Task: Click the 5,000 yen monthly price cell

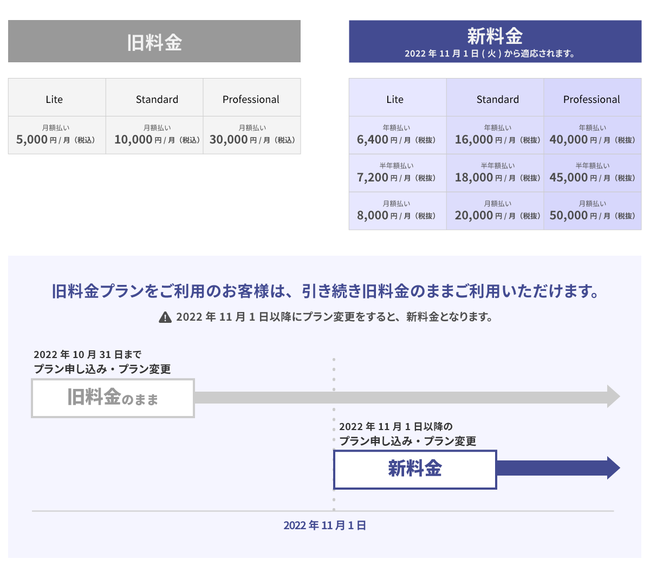Action: point(56,135)
